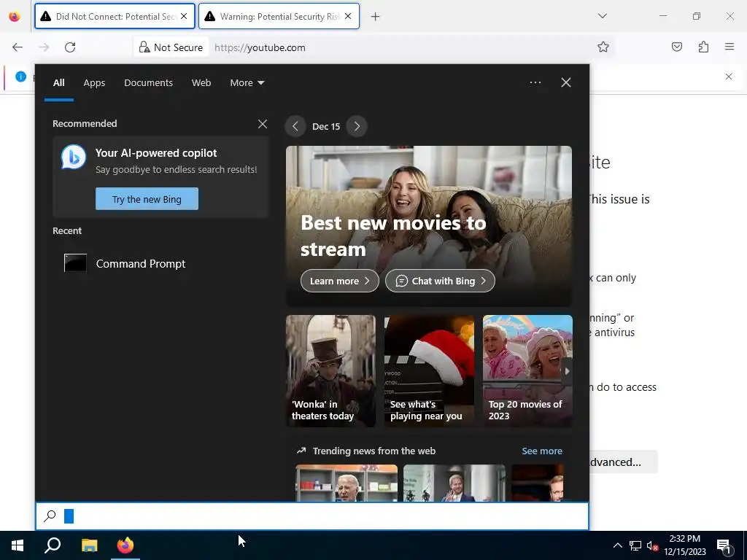Open File Explorer from the taskbar
747x560 pixels.
coord(89,545)
